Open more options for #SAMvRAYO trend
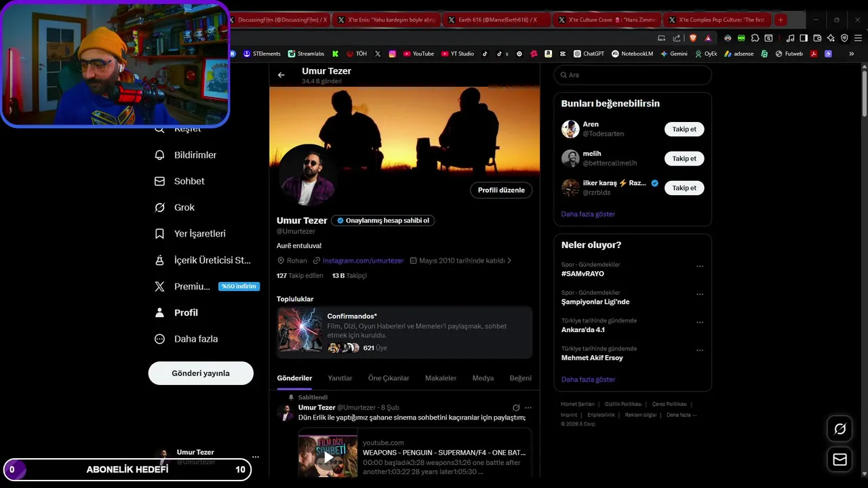Screen dimensions: 868x488 point(700,266)
